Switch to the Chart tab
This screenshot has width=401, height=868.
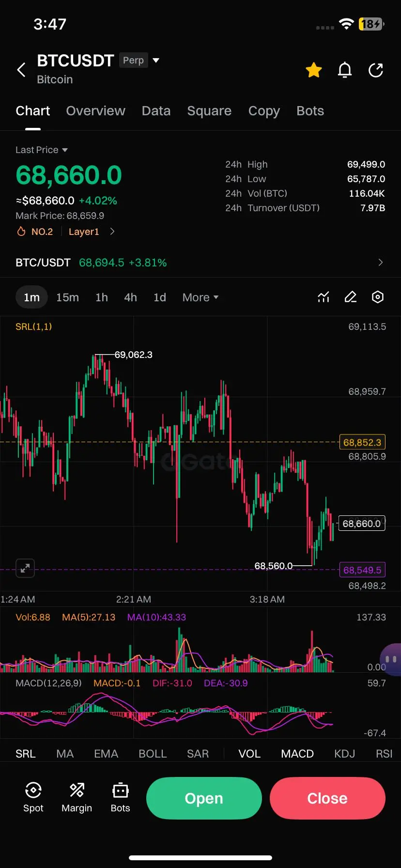tap(33, 111)
